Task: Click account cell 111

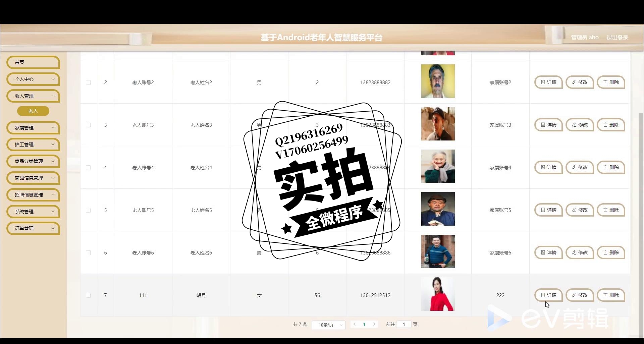Action: click(143, 295)
